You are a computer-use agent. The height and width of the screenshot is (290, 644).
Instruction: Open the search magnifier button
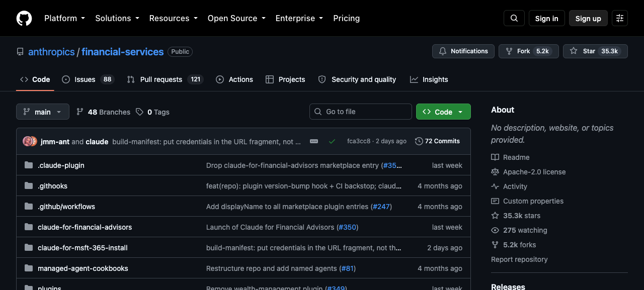[514, 18]
